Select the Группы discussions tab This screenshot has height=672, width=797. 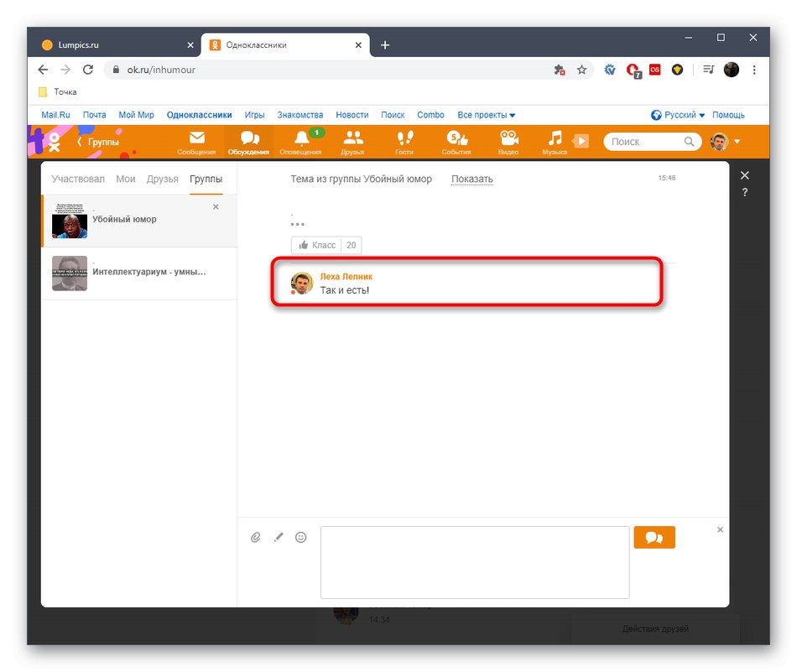pos(206,179)
